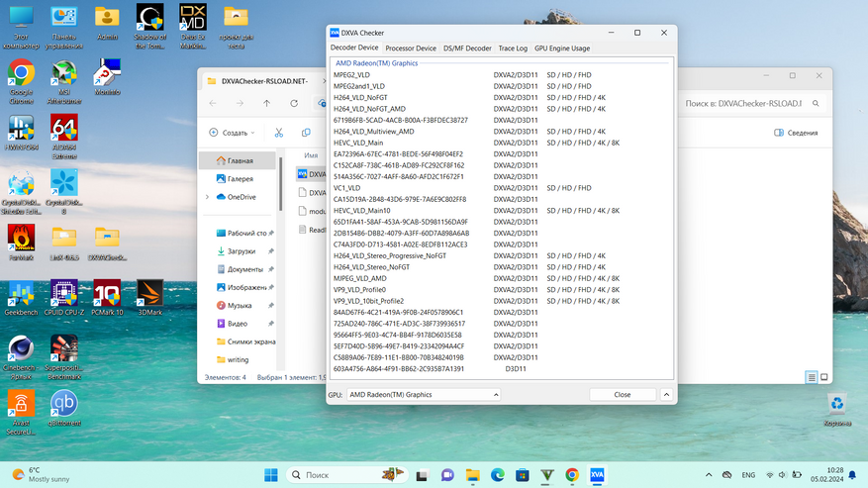
Task: Click the Создать new item button
Action: (230, 133)
